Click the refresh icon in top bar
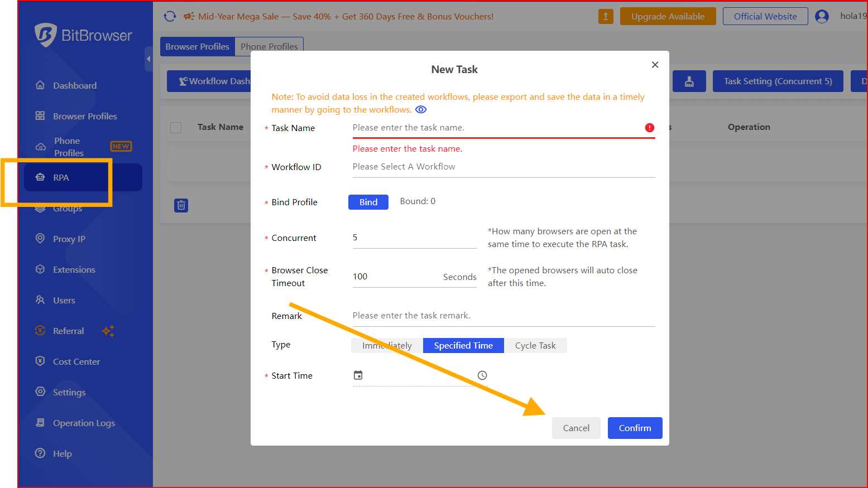Image resolution: width=868 pixels, height=488 pixels. click(x=170, y=16)
